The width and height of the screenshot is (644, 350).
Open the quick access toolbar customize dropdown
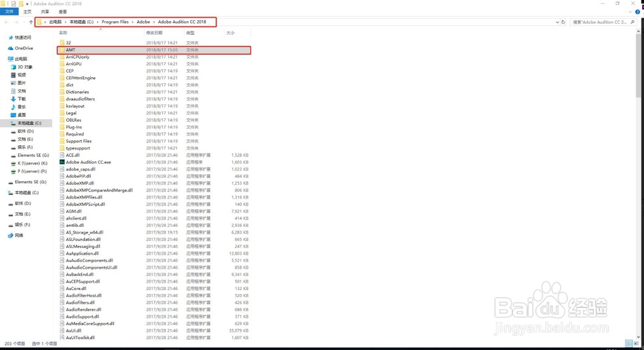point(27,4)
